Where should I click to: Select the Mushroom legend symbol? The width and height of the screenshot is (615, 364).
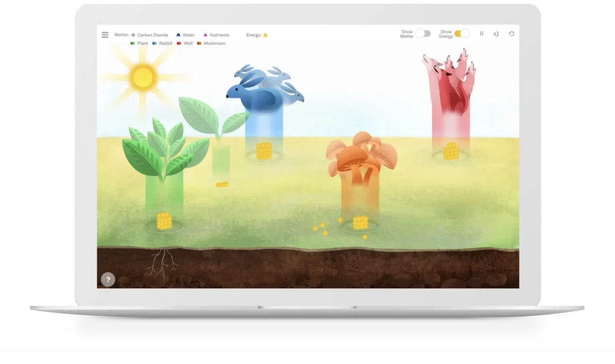(x=198, y=43)
